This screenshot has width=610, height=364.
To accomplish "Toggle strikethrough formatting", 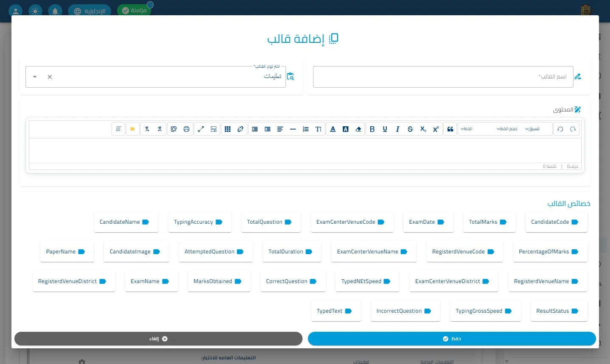I will [x=410, y=129].
